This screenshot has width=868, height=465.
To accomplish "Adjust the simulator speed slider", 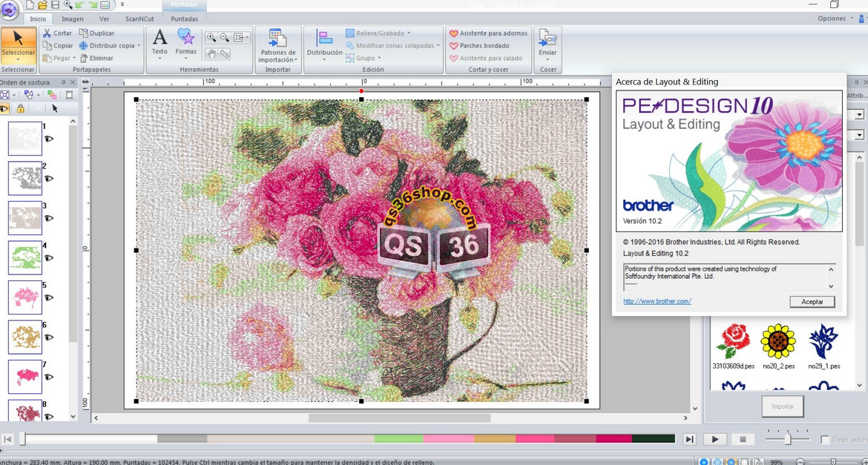I will (x=788, y=438).
